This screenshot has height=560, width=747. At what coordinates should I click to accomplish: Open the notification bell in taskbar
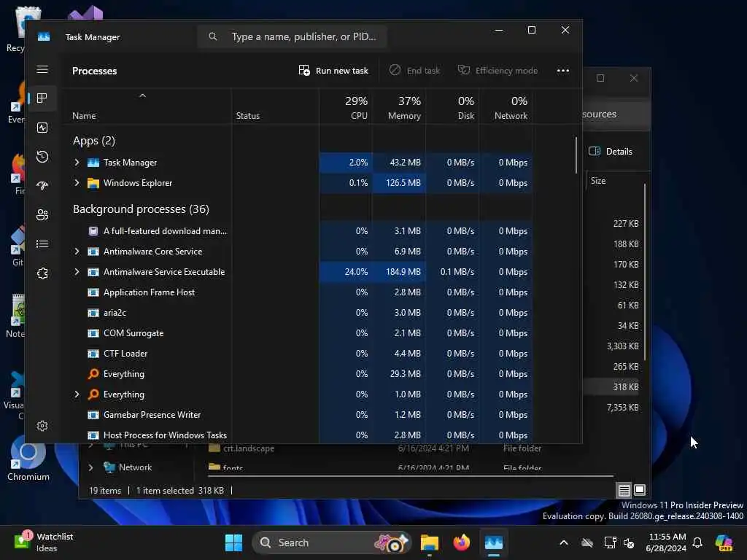(x=697, y=542)
